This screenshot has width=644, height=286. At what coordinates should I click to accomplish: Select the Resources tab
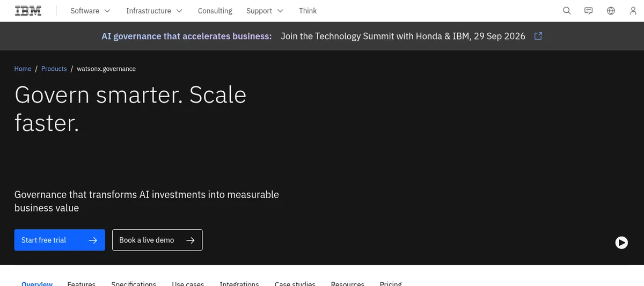pyautogui.click(x=348, y=283)
